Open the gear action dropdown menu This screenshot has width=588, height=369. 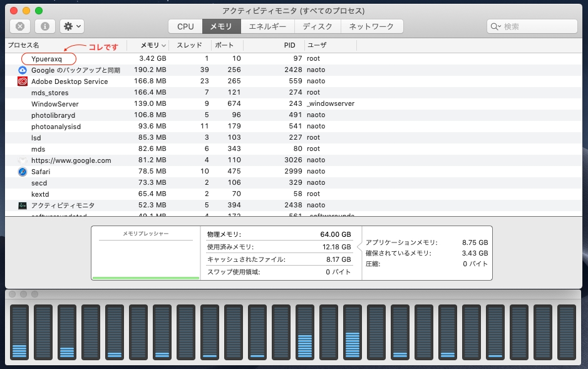(x=72, y=26)
